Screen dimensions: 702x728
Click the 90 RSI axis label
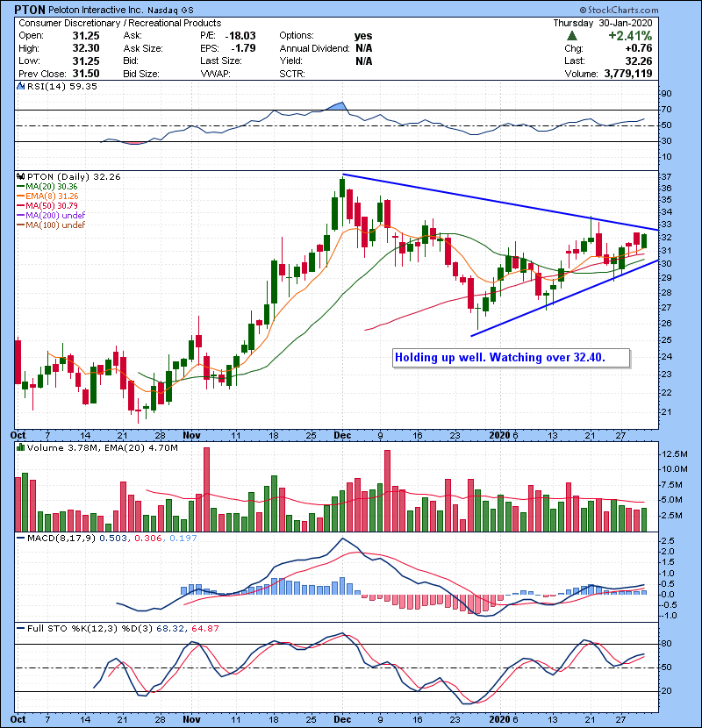pos(666,94)
